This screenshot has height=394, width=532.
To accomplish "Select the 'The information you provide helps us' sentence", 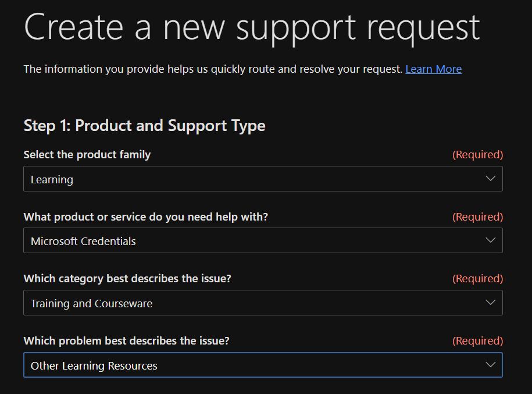I will tap(213, 69).
